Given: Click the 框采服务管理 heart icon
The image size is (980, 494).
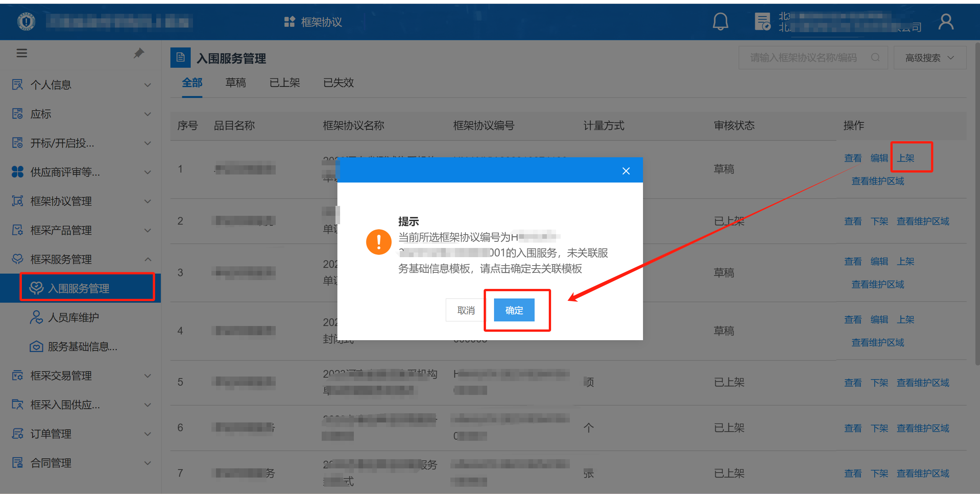Looking at the screenshot, I should point(18,259).
